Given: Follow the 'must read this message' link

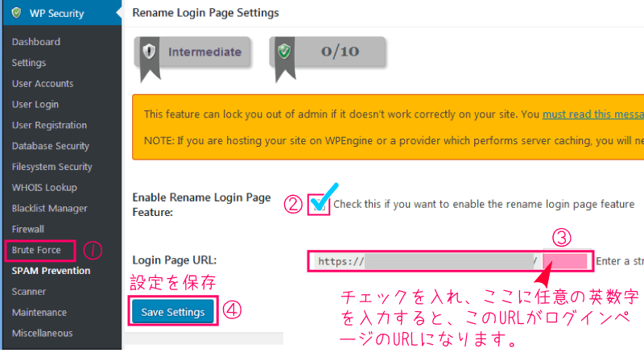Looking at the screenshot, I should 593,114.
